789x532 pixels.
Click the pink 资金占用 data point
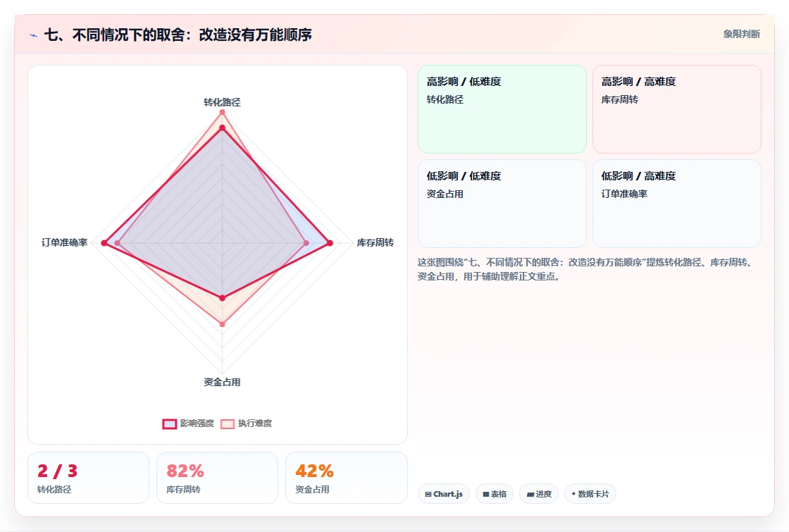coord(222,324)
